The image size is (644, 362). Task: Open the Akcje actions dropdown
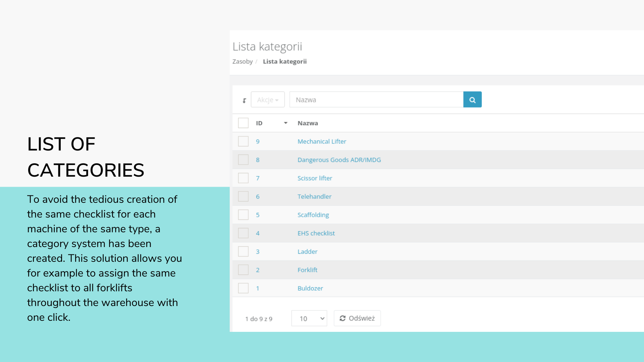pos(268,100)
